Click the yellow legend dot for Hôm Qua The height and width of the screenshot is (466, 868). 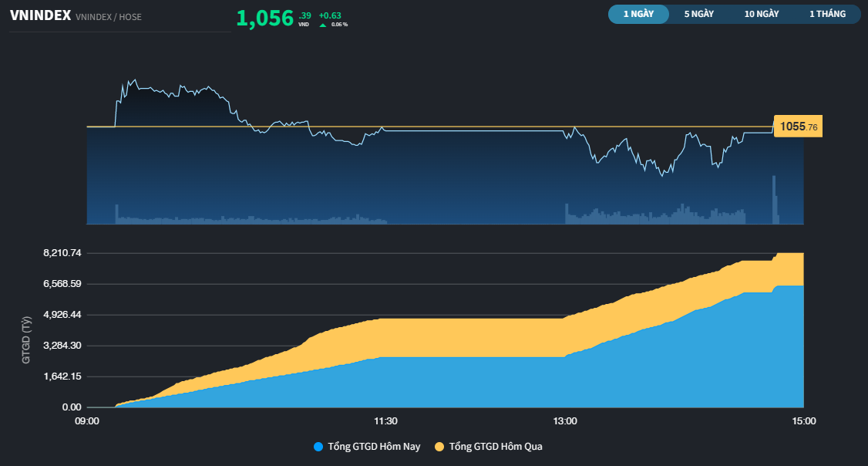point(439,447)
